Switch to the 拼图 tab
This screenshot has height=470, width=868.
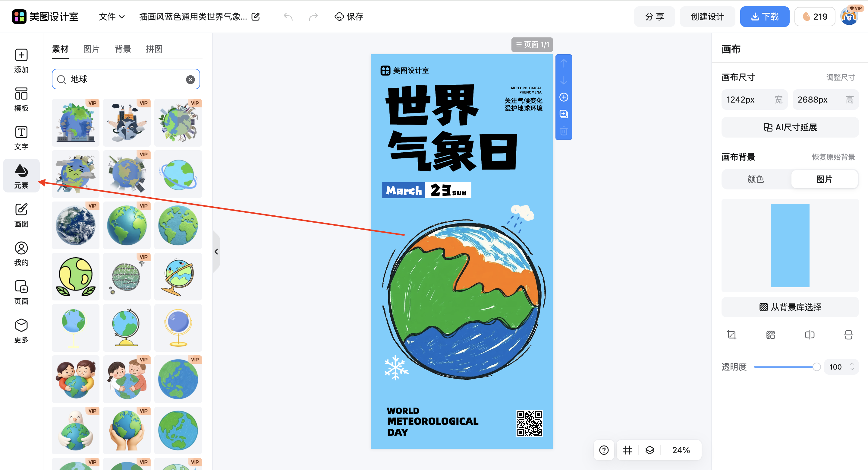click(x=154, y=49)
